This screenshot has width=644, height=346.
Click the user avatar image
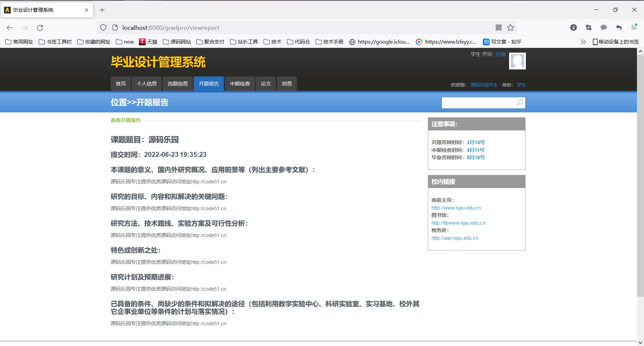[x=517, y=61]
